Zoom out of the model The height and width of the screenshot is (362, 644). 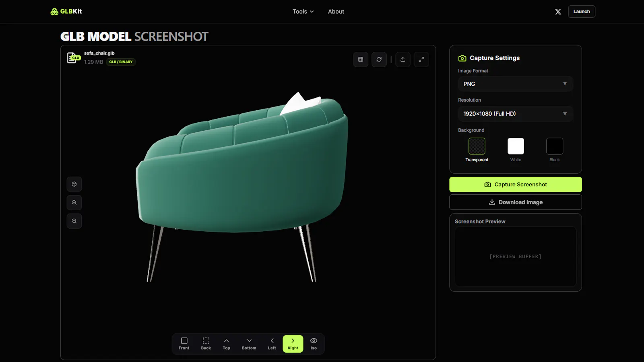point(74,221)
